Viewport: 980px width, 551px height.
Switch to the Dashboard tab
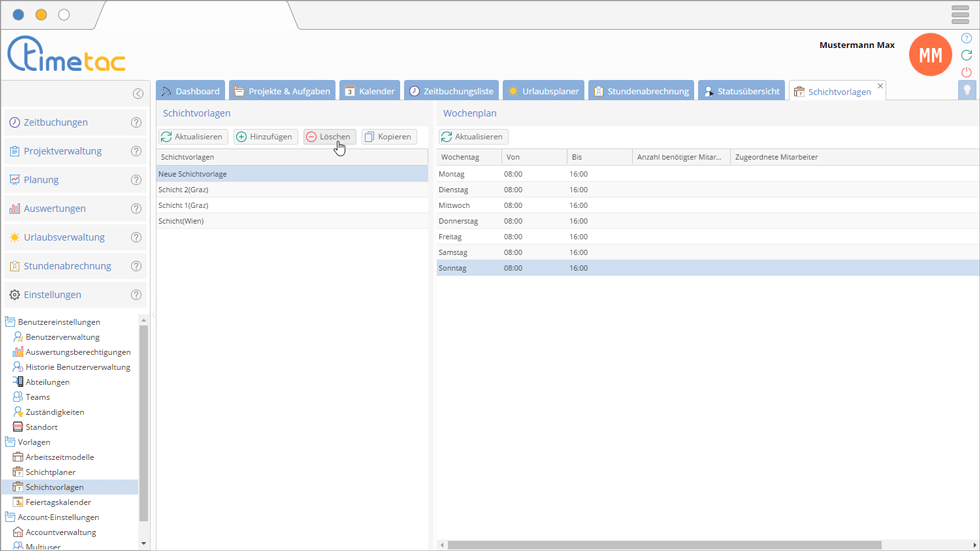[x=190, y=91]
